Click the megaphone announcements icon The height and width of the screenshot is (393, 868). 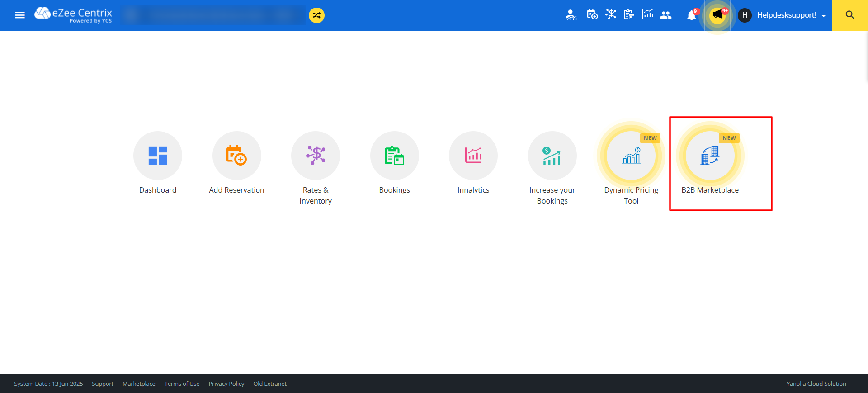(717, 15)
